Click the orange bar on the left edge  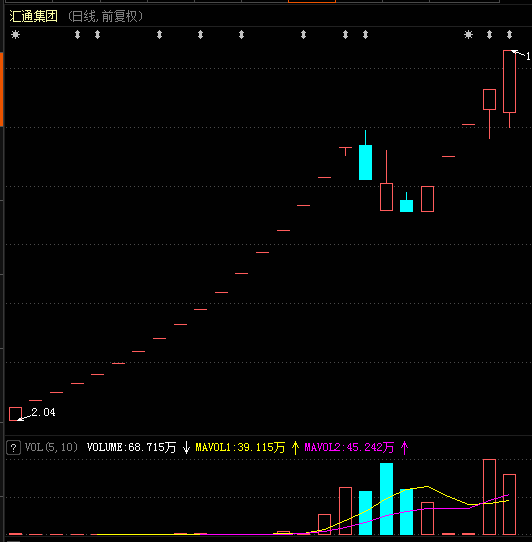pyautogui.click(x=1, y=89)
